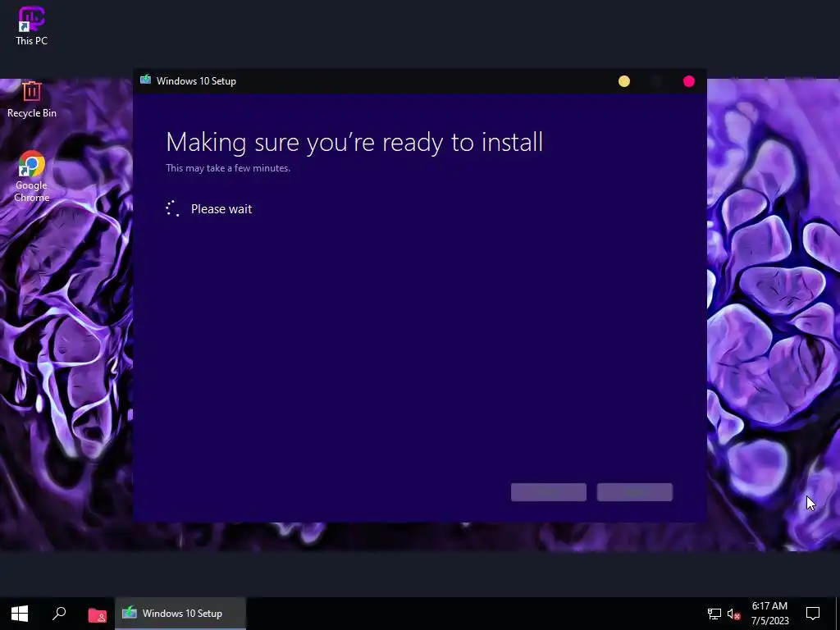The image size is (840, 630).
Task: Click "This may take a few minutes." text
Action: click(x=228, y=168)
